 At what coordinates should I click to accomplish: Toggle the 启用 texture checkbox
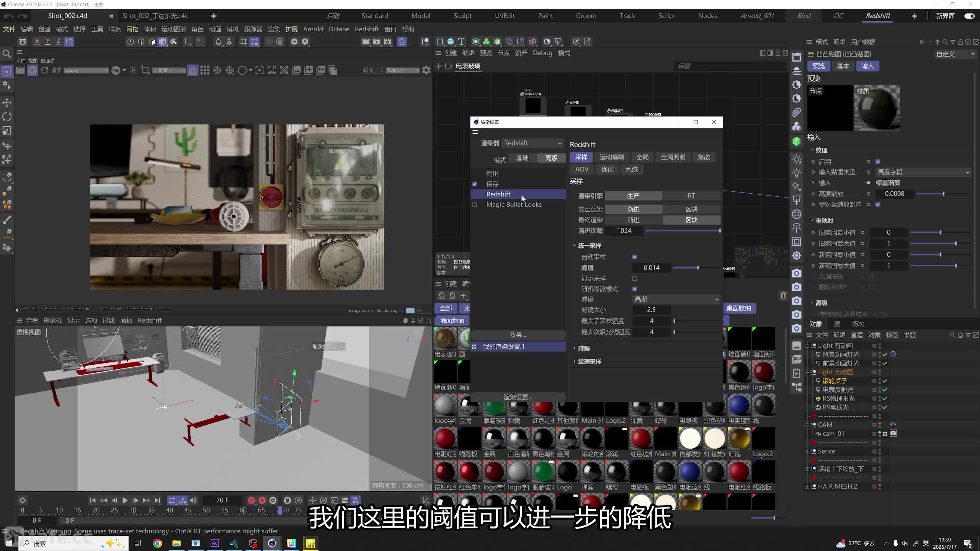point(878,161)
